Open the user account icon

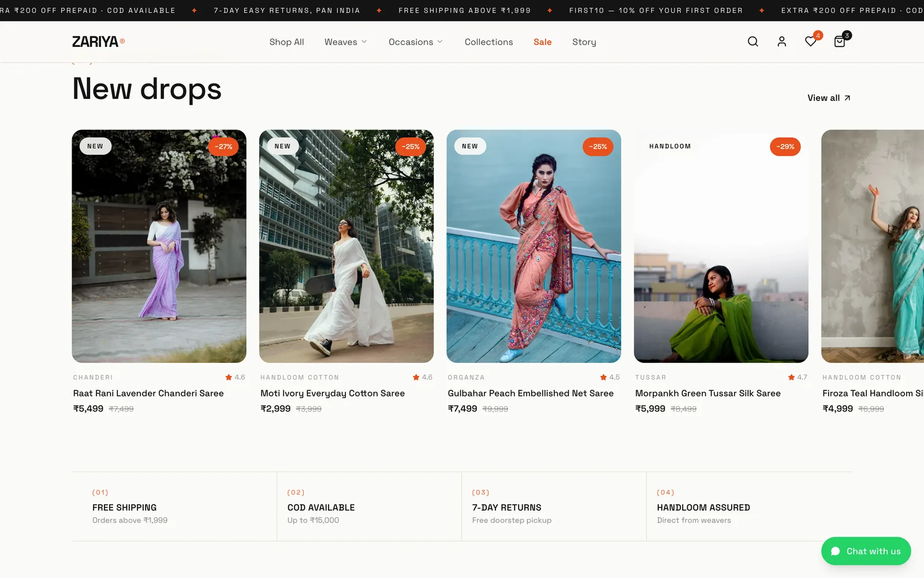781,42
